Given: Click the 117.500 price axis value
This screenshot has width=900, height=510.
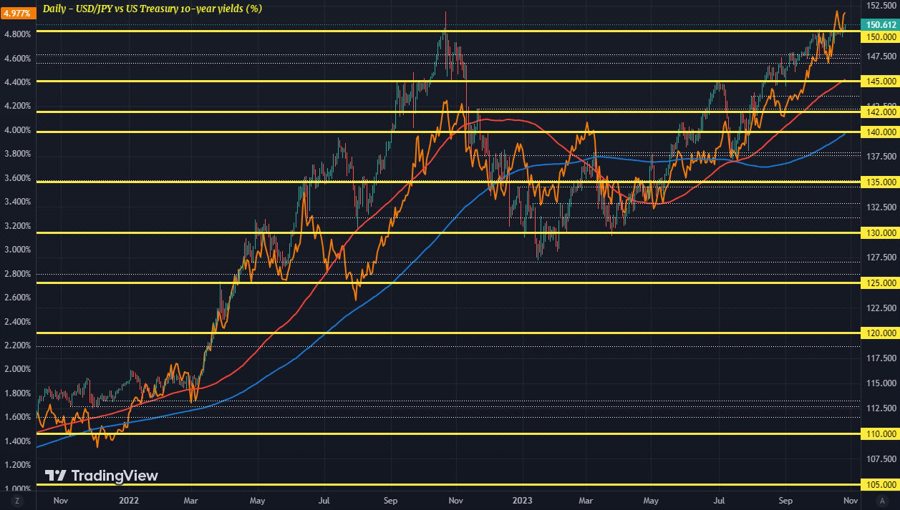Looking at the screenshot, I should (x=881, y=358).
